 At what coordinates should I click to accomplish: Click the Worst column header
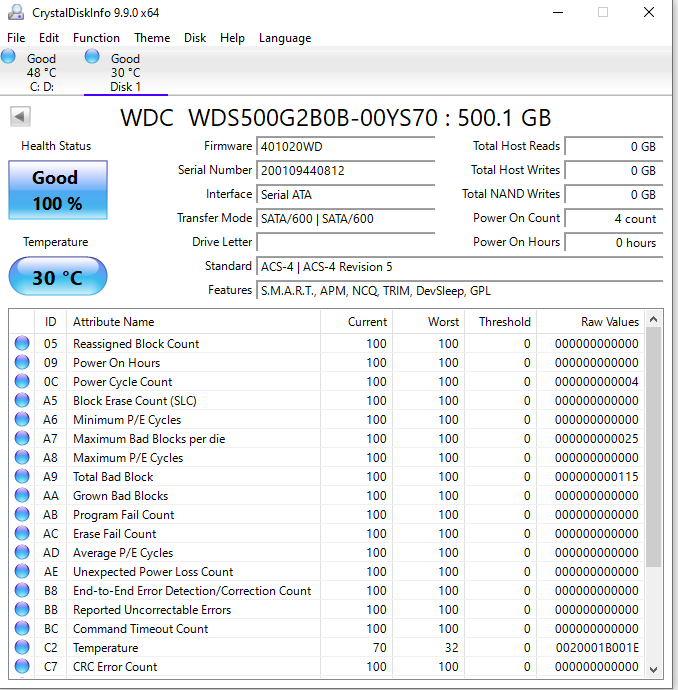(429, 322)
